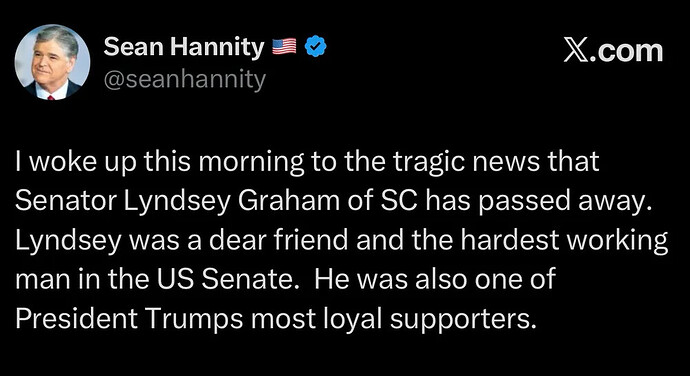Click the blue verified checkmark badge
690x376 pixels.
pos(316,47)
